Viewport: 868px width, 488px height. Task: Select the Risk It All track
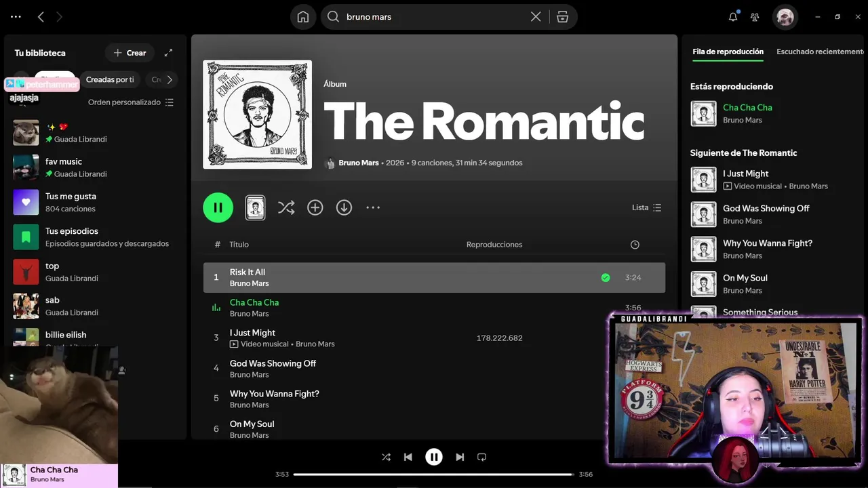pyautogui.click(x=434, y=278)
